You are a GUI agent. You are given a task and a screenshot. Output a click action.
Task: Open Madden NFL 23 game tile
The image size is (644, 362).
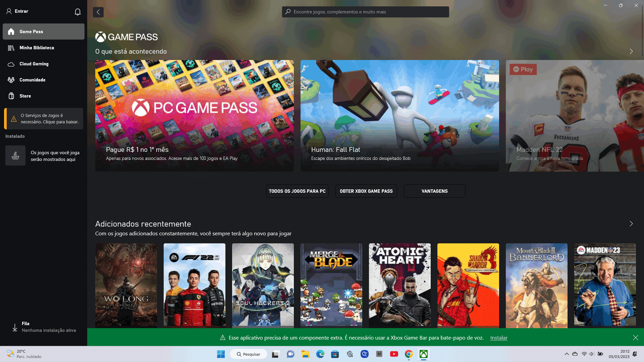(605, 285)
